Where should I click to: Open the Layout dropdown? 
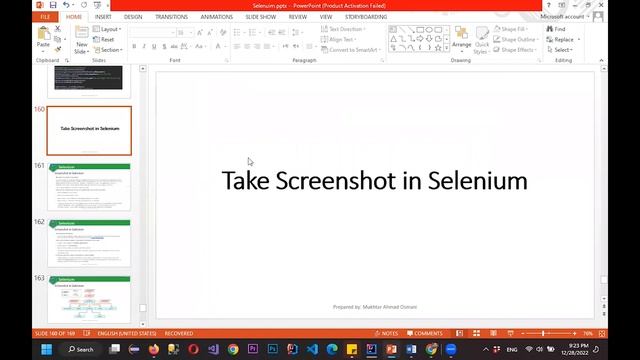click(x=107, y=29)
